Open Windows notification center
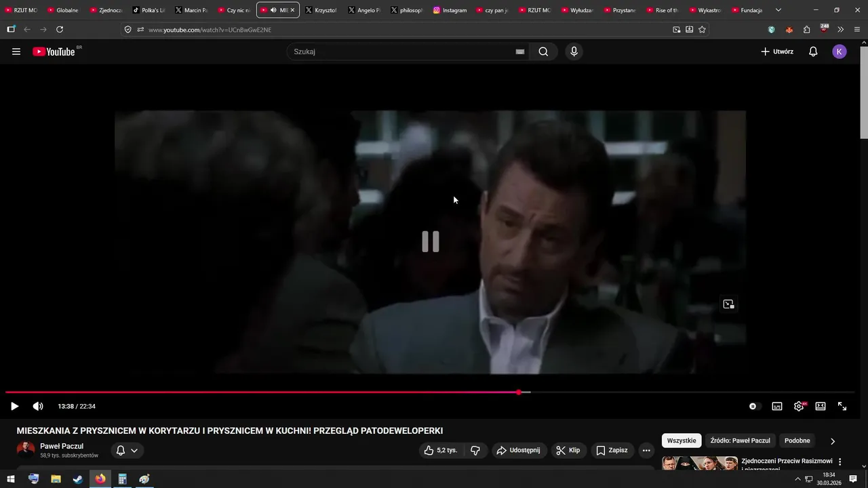This screenshot has width=868, height=488. tap(853, 479)
